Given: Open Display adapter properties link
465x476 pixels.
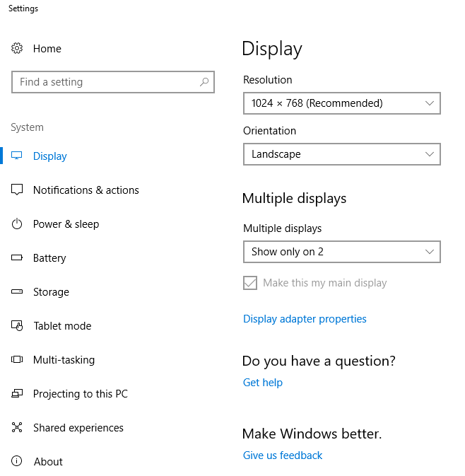Looking at the screenshot, I should coord(305,319).
